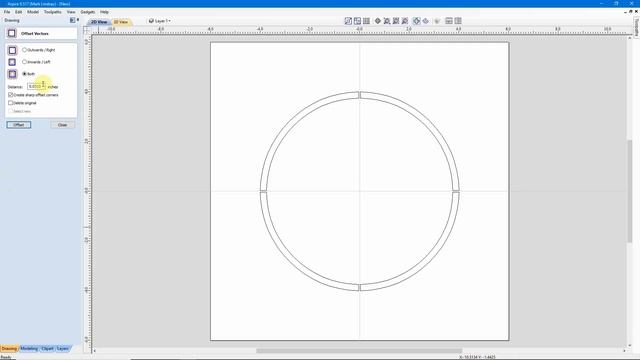Switch to the 2D View tab
The width and height of the screenshot is (640, 360).
(99, 22)
